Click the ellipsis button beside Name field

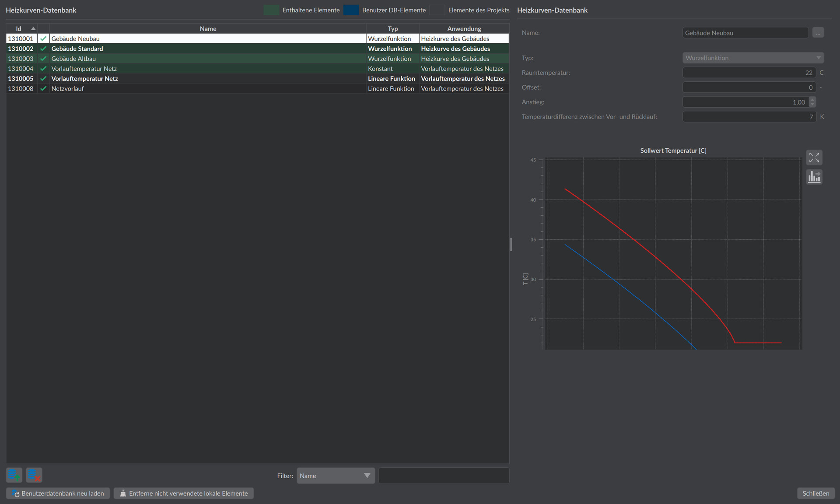coord(818,33)
